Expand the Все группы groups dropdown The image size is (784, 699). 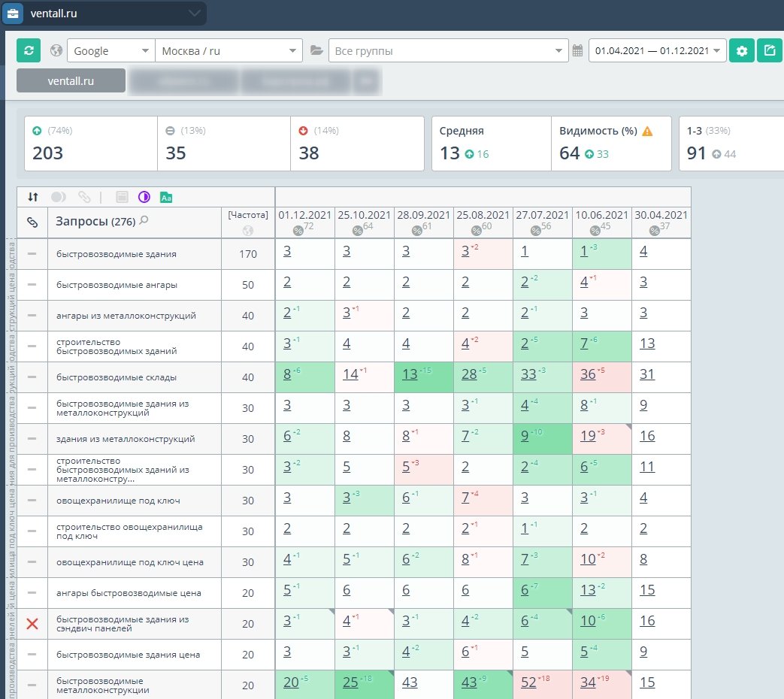[x=449, y=51]
